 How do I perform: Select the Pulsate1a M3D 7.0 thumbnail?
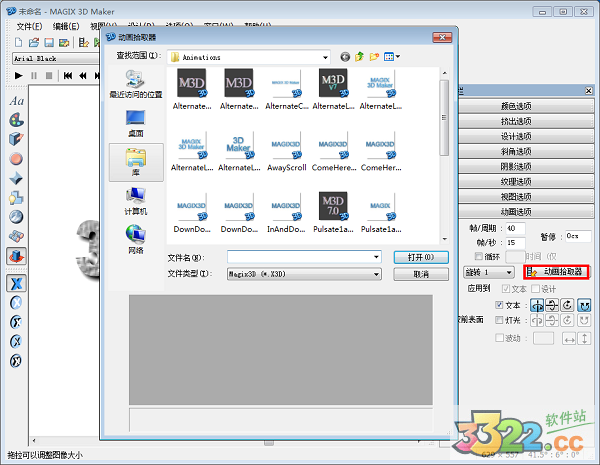(332, 212)
